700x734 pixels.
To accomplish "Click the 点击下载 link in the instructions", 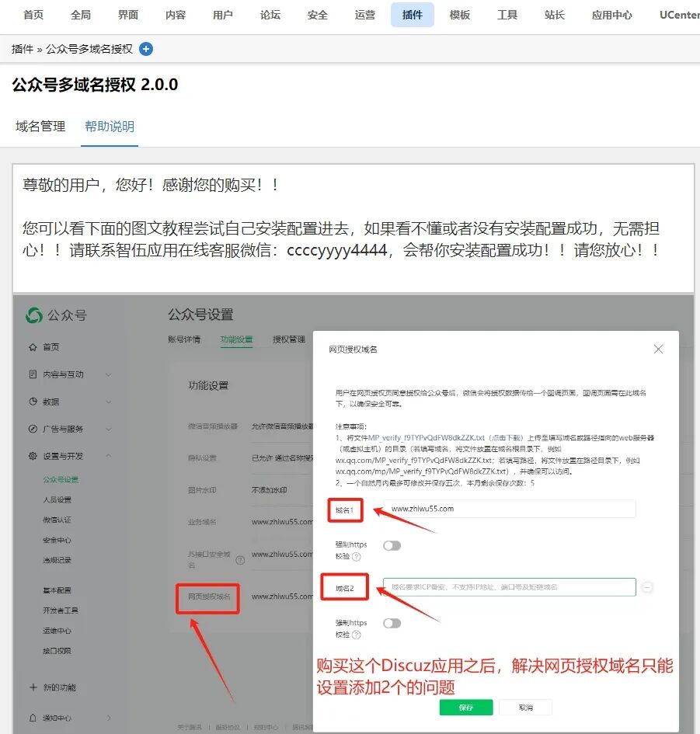I will click(x=504, y=436).
